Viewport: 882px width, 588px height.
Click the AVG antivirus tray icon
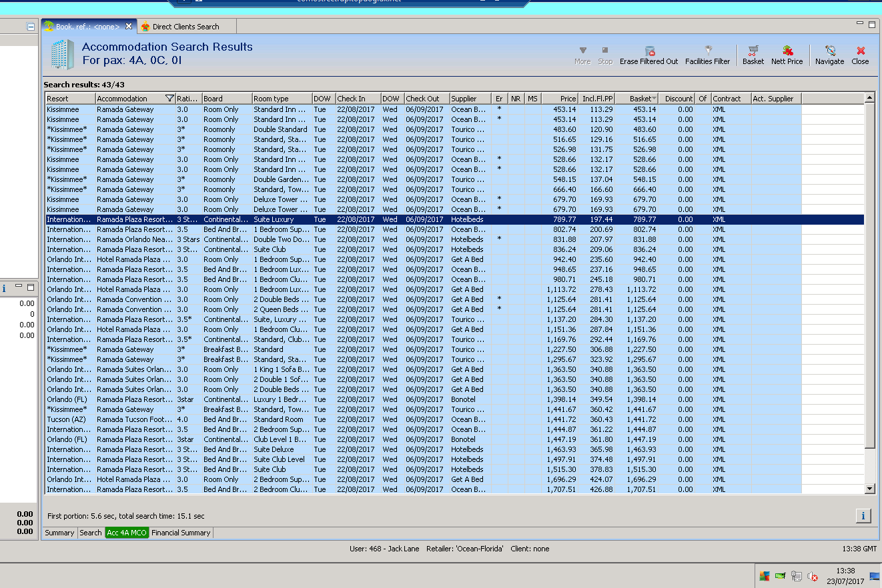click(x=764, y=576)
